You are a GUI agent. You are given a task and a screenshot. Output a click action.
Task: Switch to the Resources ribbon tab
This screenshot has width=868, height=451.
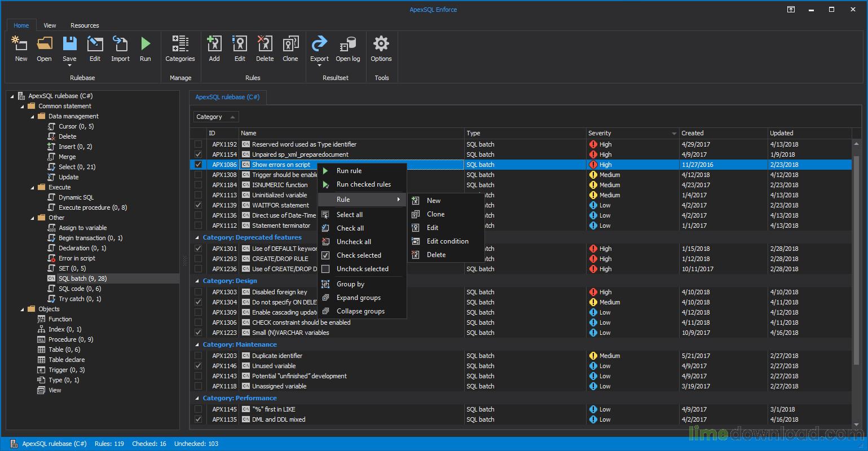click(x=85, y=25)
